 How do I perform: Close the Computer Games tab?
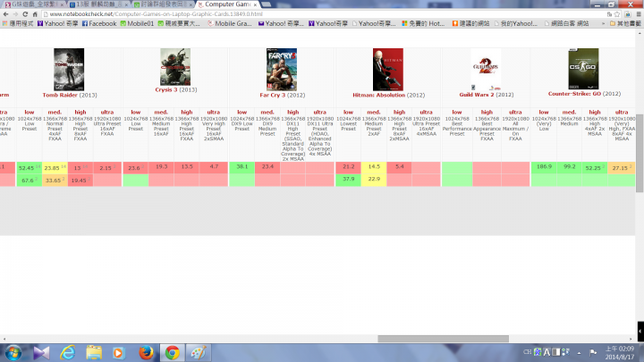coord(255,4)
